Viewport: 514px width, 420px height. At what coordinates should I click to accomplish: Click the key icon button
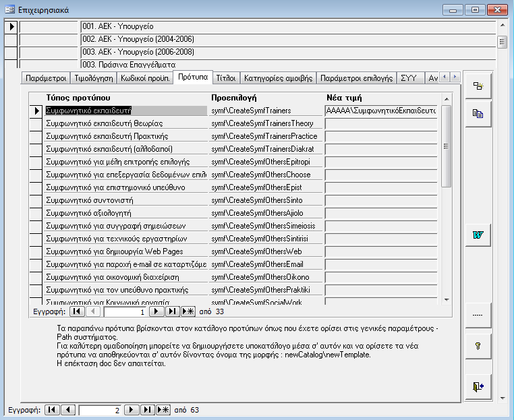tap(479, 345)
